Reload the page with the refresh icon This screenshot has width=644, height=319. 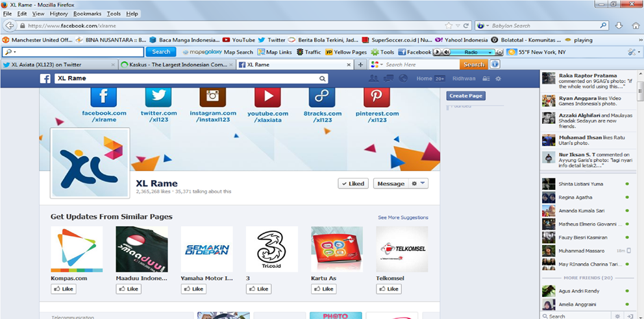pos(466,25)
